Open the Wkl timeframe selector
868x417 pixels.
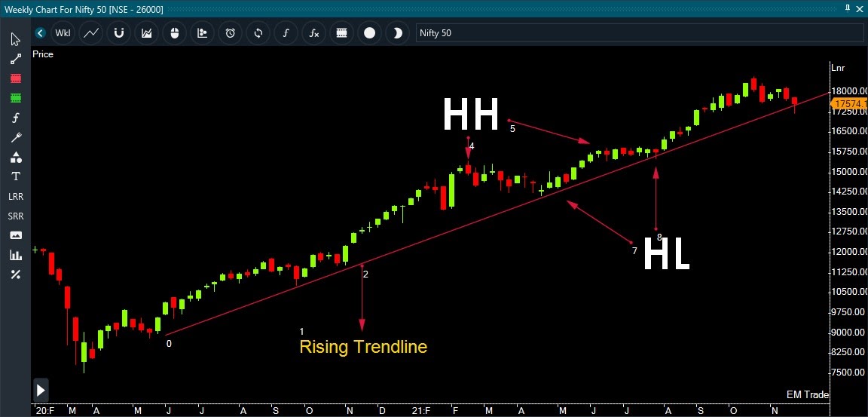(63, 33)
